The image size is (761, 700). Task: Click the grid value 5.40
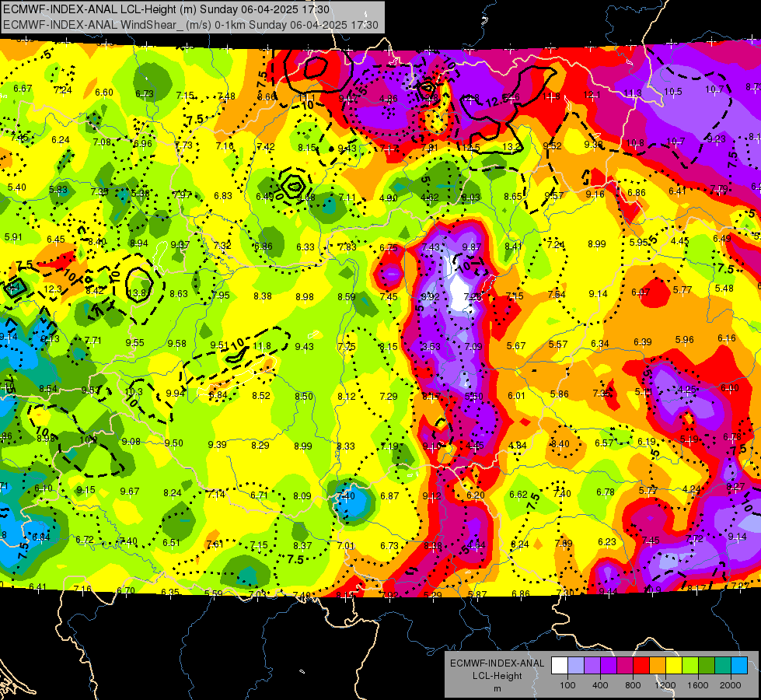[16, 187]
